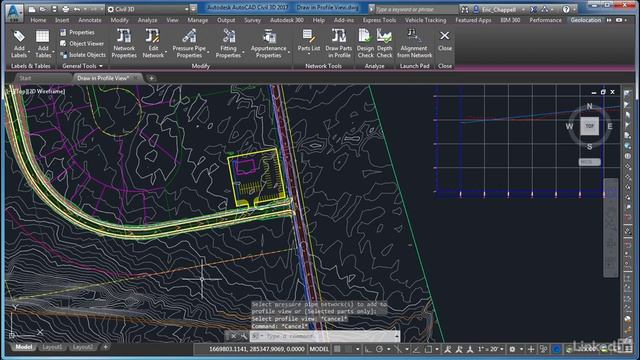Screen dimensions: 640x360
Task: Open Pressure Pipe Properties tool
Action: click(x=189, y=44)
